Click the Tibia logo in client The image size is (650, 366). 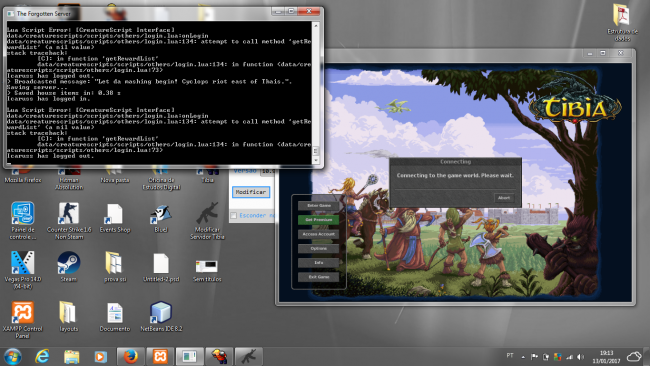[x=575, y=107]
